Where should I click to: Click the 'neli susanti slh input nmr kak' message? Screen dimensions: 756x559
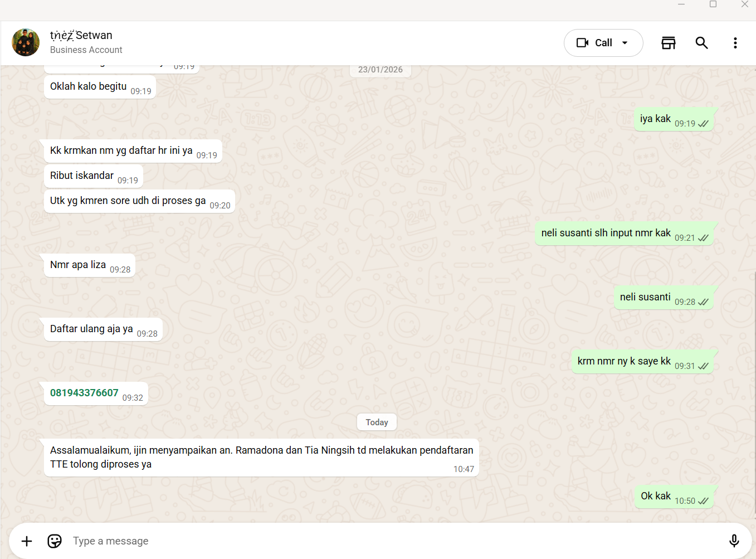point(625,234)
